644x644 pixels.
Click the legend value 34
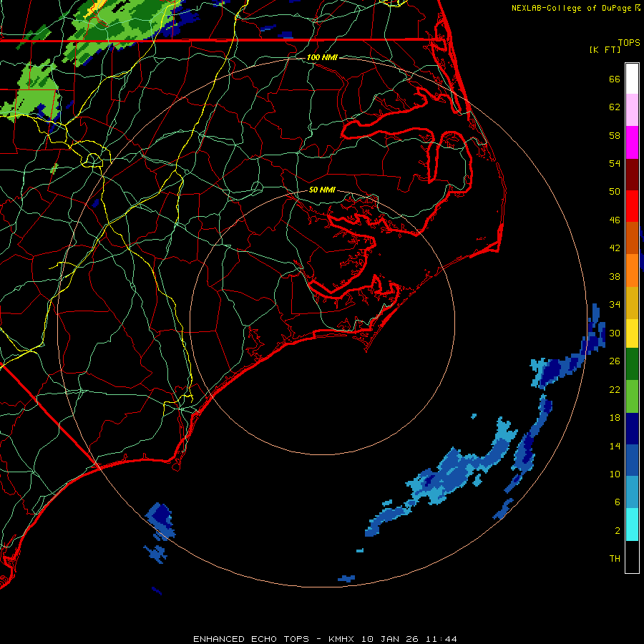(x=615, y=305)
